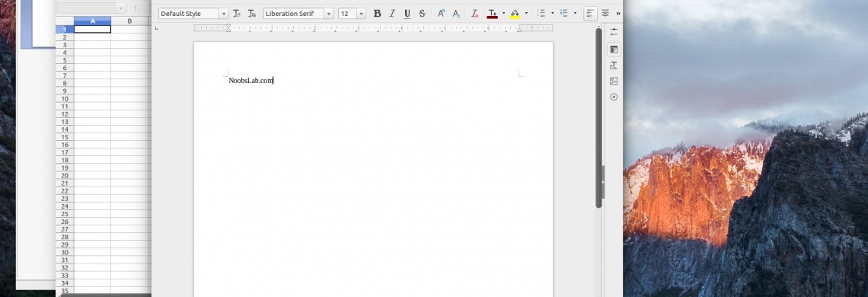Select row 25 header in Calc

[x=65, y=214]
